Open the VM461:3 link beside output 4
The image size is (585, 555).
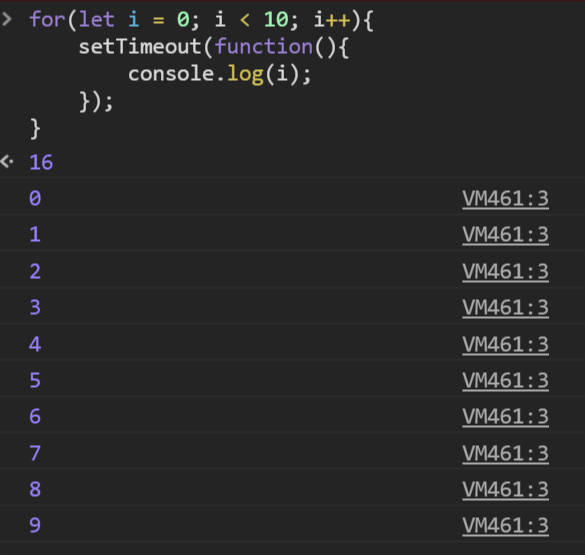click(x=505, y=344)
